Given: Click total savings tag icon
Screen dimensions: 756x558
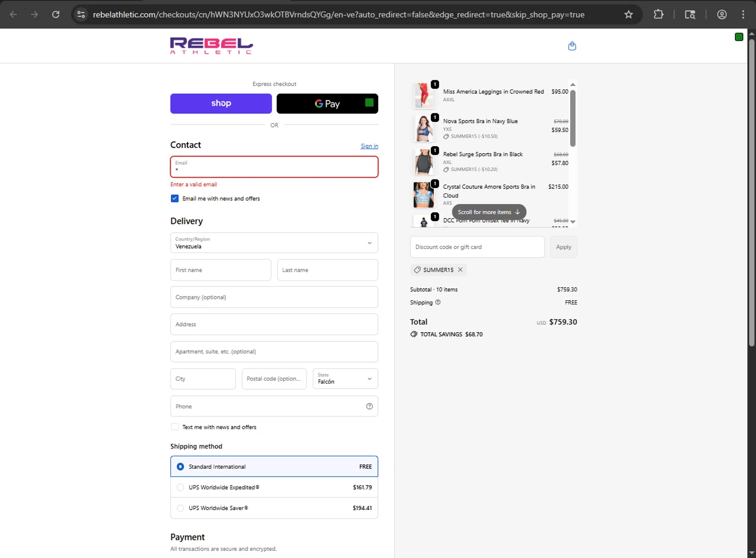Looking at the screenshot, I should (414, 334).
